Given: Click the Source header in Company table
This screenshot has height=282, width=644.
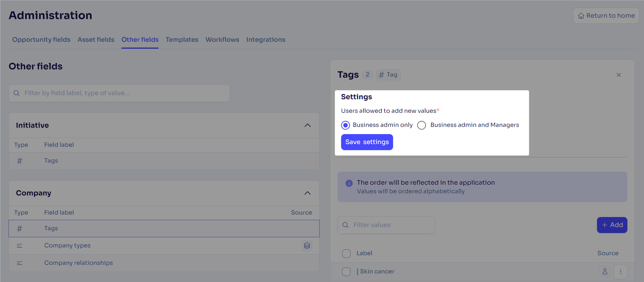Looking at the screenshot, I should pyautogui.click(x=302, y=213).
